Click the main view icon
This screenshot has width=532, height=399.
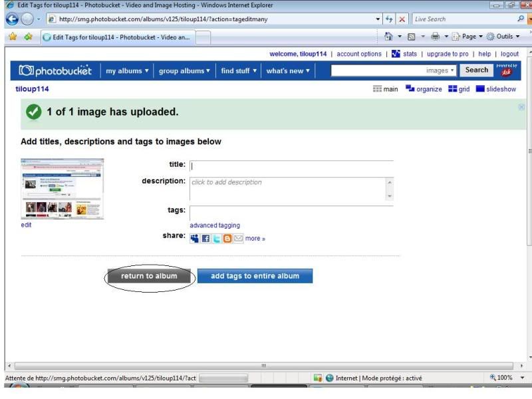377,89
